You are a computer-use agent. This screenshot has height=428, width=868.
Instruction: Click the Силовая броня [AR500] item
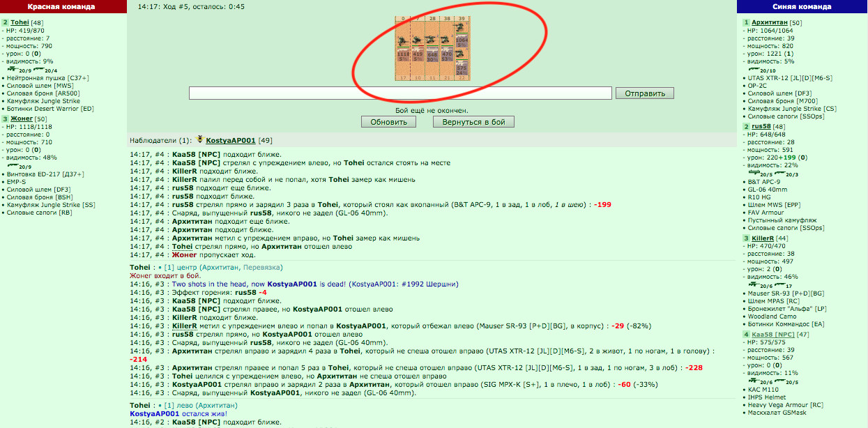[43, 93]
